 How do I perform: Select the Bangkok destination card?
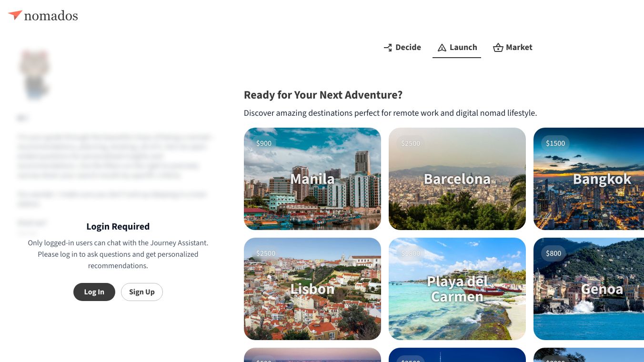589,179
